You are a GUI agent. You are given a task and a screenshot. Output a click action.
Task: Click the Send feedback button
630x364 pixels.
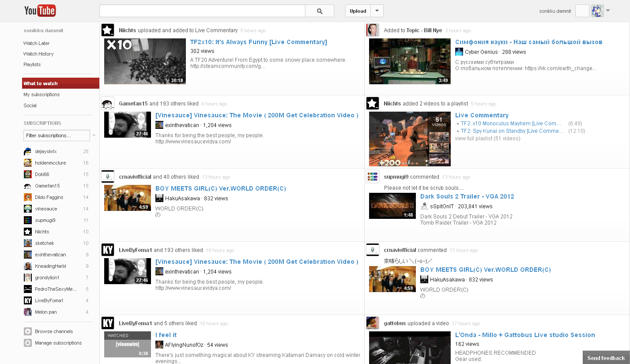coord(605,357)
